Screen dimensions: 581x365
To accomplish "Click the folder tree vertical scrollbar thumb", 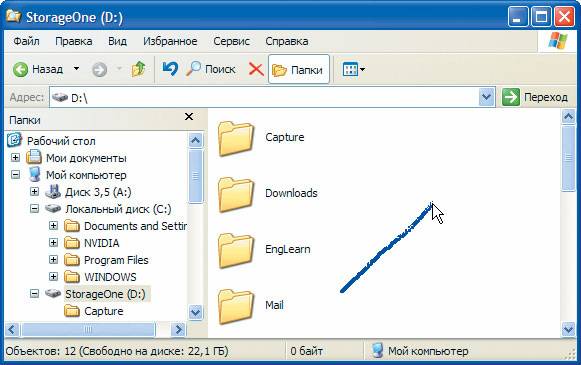I will click(x=195, y=176).
